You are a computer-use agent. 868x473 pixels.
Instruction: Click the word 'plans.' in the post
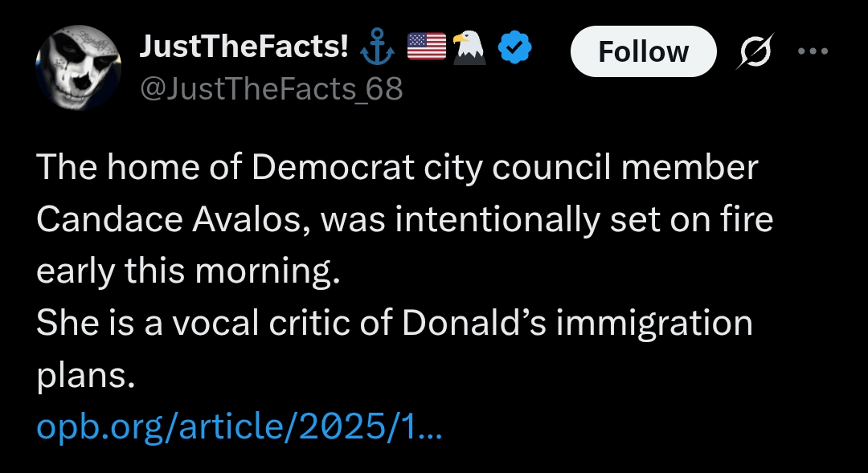[x=84, y=376]
